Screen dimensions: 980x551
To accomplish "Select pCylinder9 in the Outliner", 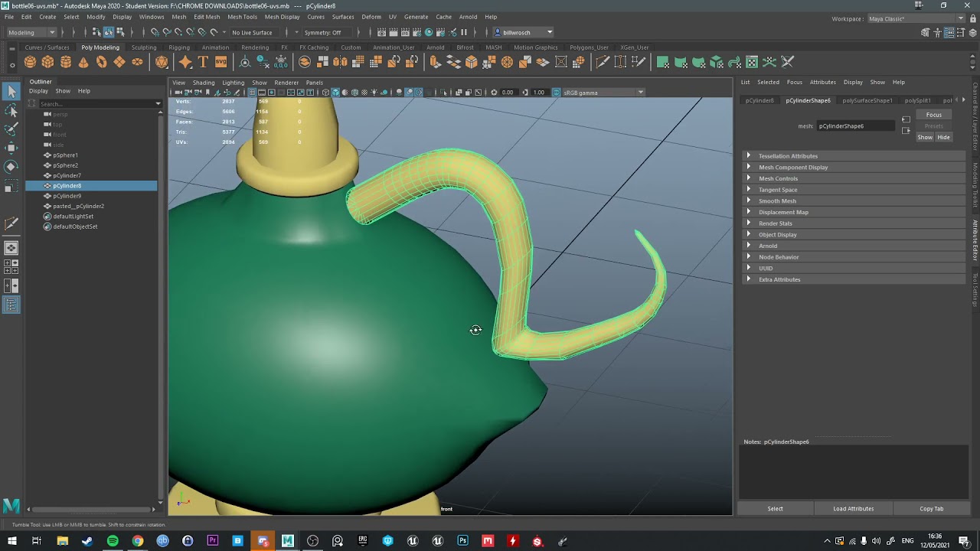I will click(67, 196).
